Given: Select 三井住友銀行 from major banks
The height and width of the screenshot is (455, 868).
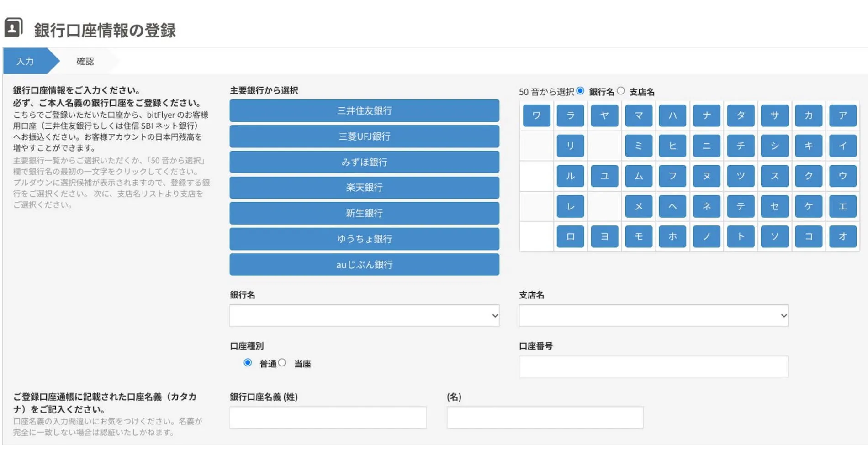Looking at the screenshot, I should pos(364,110).
